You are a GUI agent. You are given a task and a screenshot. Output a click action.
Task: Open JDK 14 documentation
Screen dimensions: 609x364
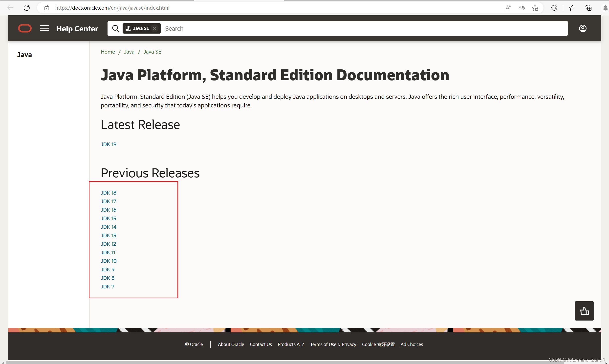[x=109, y=227]
